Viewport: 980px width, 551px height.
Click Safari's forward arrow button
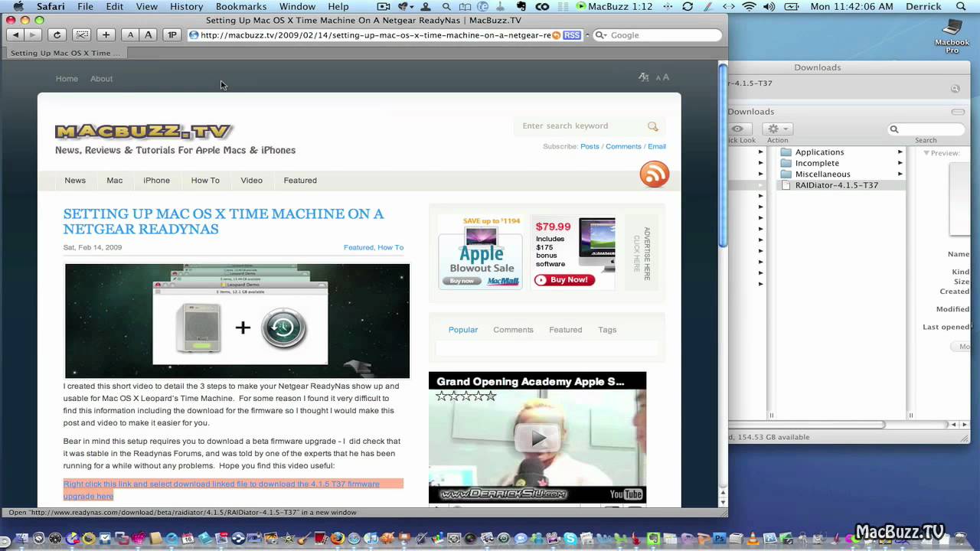33,34
